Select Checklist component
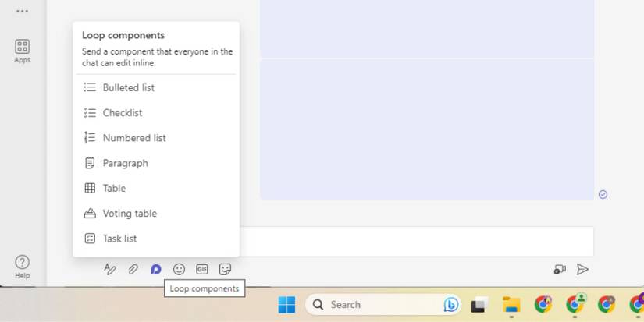Image resolution: width=644 pixels, height=322 pixels. (x=156, y=113)
